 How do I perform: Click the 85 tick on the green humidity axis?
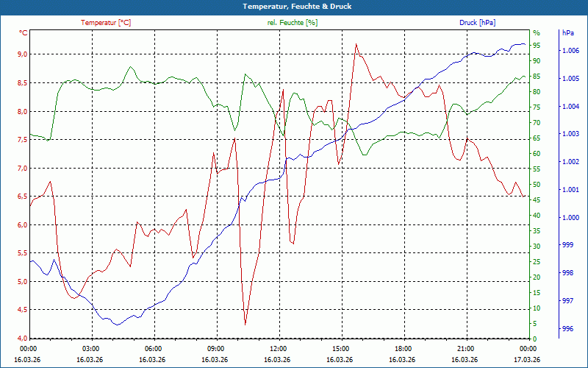537,77
